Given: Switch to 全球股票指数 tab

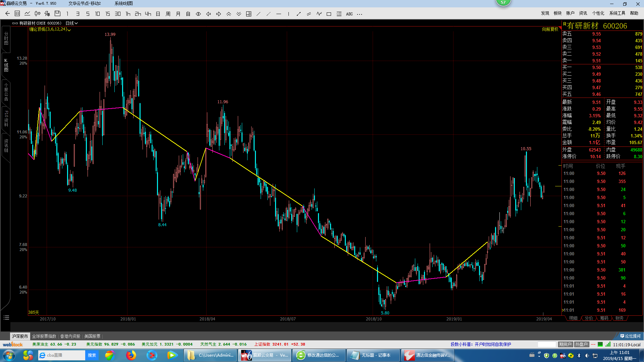Looking at the screenshot, I should [x=44, y=336].
